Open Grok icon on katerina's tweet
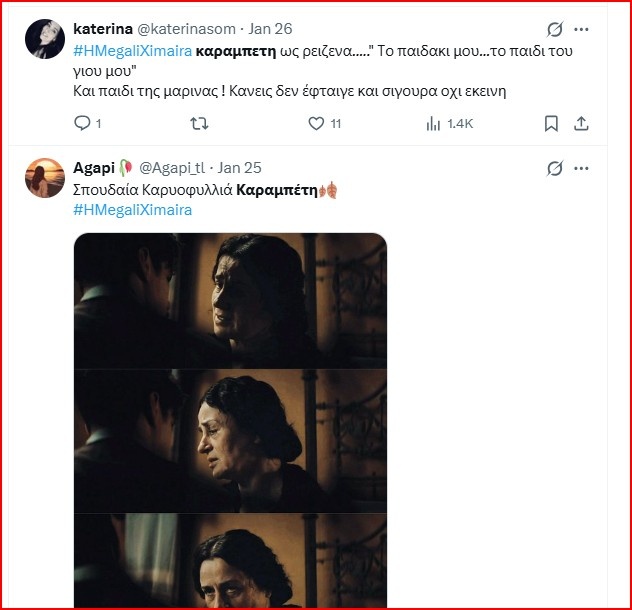The width and height of the screenshot is (632, 610). coord(554,29)
